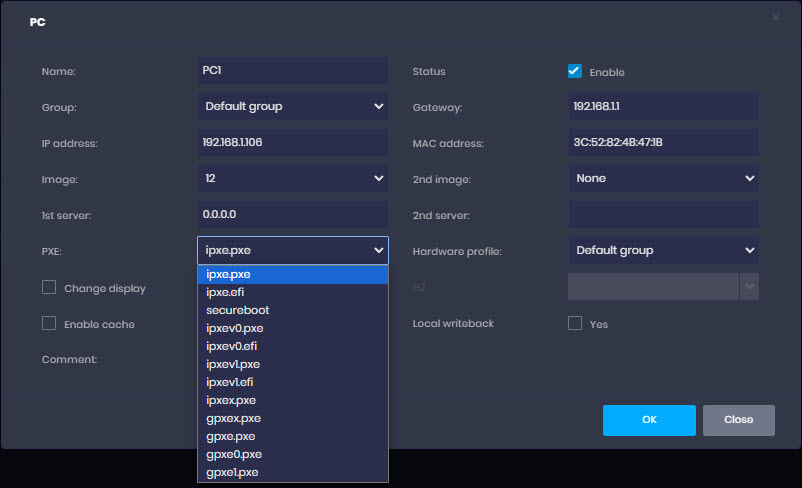Enable the cache checkbox
The image size is (802, 488).
49,323
